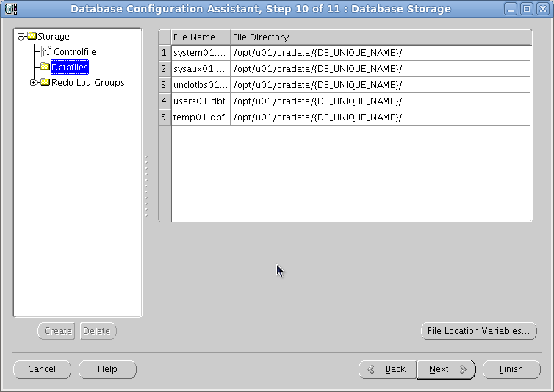Click the File Name column header
This screenshot has height=392, width=554.
(201, 37)
